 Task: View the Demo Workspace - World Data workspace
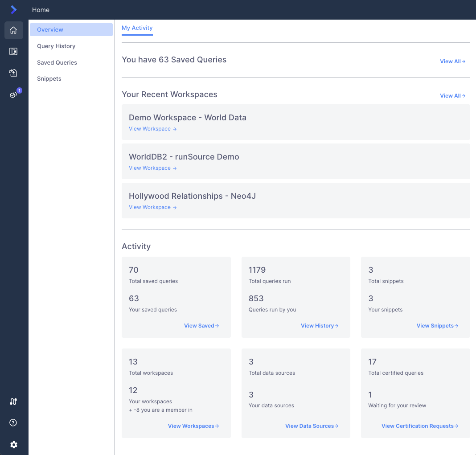click(152, 129)
